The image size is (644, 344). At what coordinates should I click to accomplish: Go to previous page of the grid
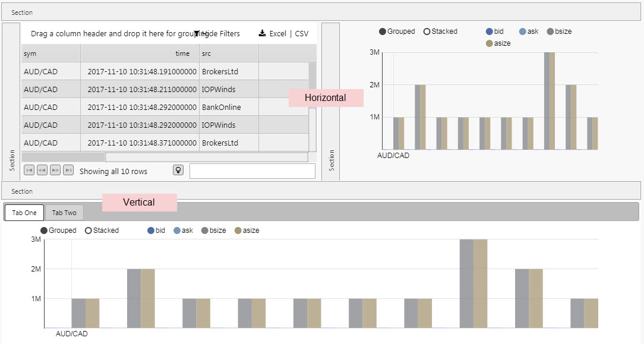point(42,171)
